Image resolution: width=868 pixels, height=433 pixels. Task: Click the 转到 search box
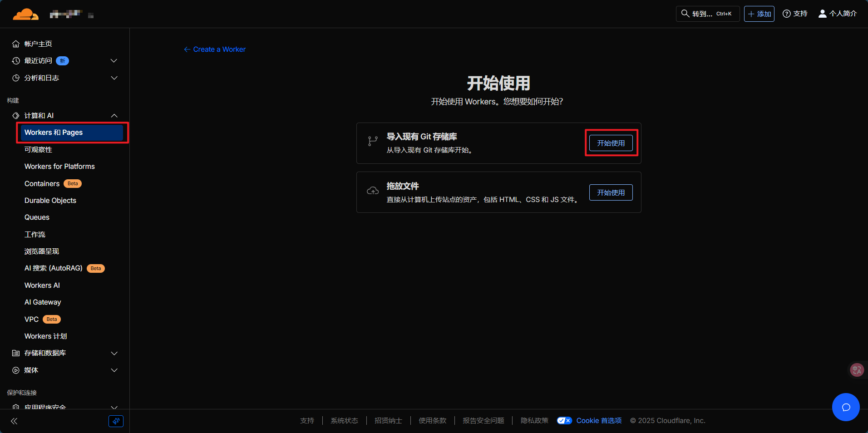tap(707, 14)
